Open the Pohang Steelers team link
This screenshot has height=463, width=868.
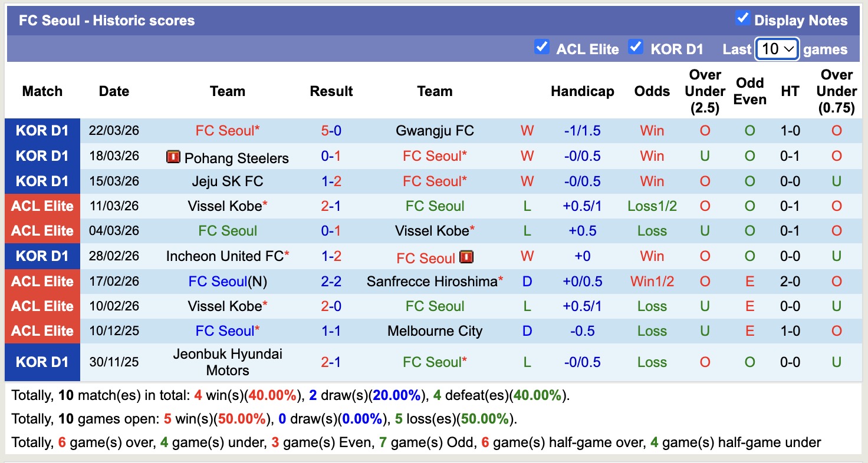(x=236, y=158)
